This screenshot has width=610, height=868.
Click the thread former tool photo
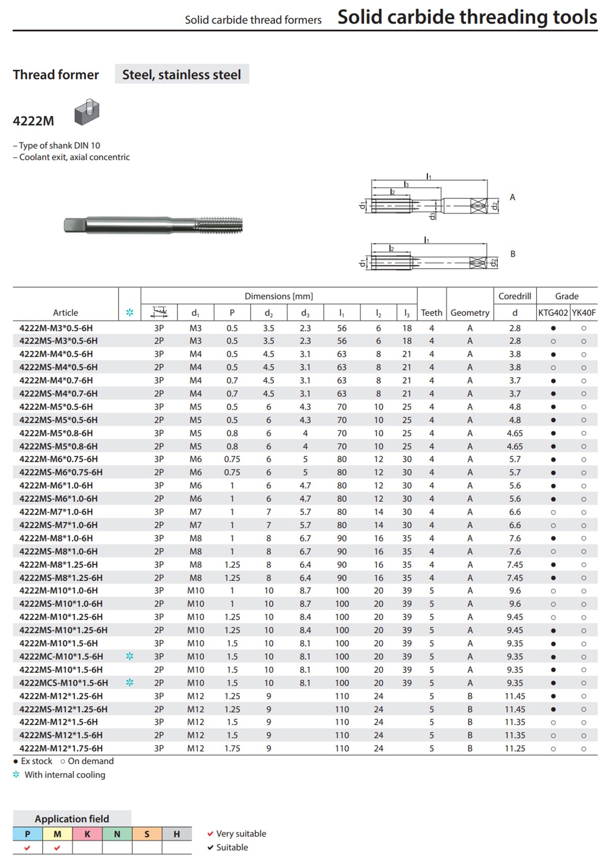click(x=153, y=225)
